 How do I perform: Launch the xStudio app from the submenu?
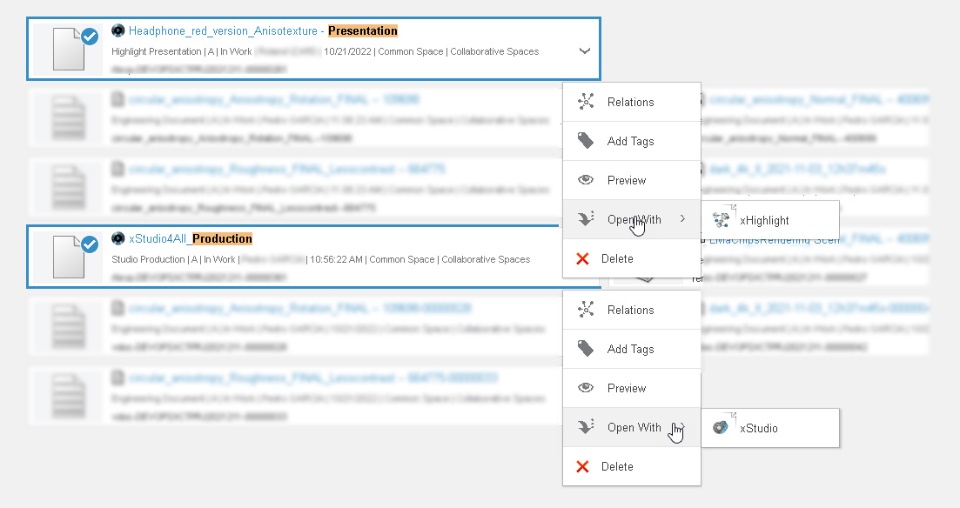point(758,428)
